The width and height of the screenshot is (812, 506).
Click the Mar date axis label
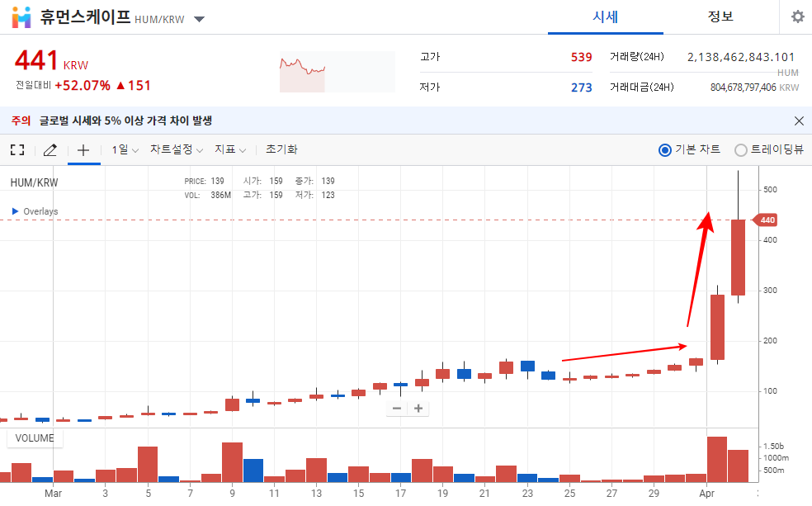point(53,493)
